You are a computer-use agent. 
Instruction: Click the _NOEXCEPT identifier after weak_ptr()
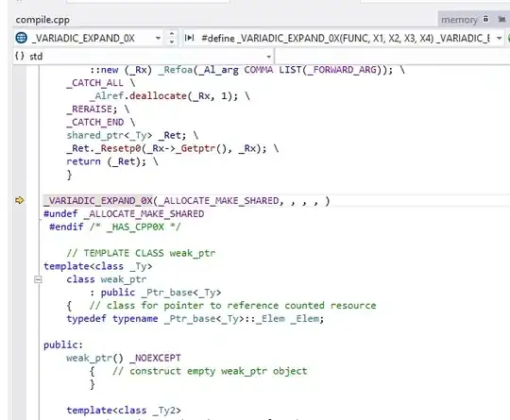pyautogui.click(x=155, y=358)
